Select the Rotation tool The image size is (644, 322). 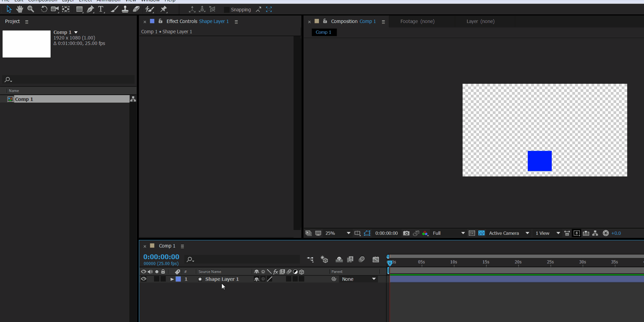click(x=44, y=9)
